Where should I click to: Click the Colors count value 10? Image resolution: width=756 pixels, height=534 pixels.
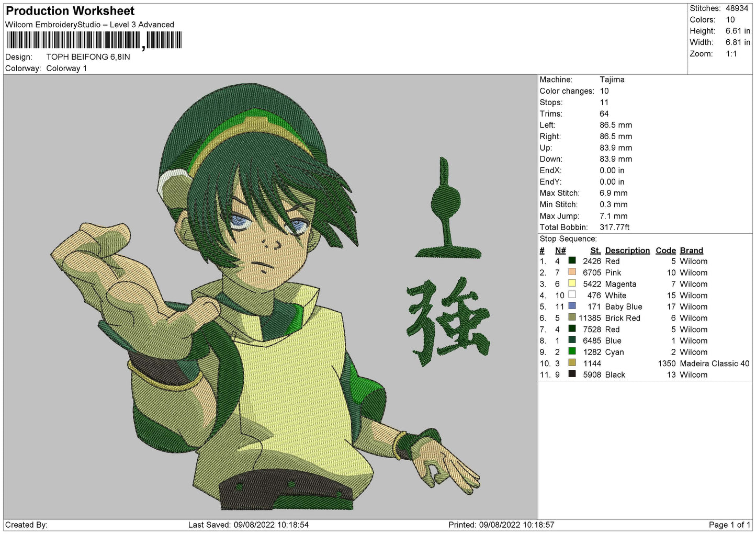coord(730,20)
